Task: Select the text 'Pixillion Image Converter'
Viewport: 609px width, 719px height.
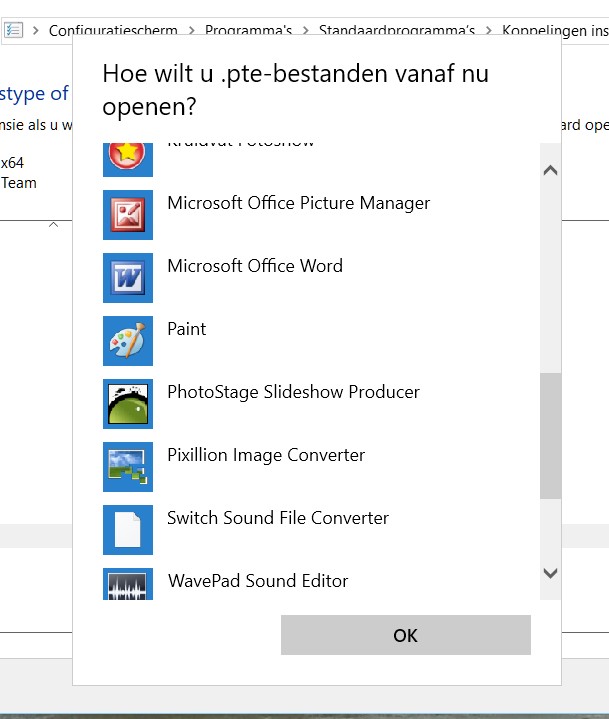Action: pos(266,455)
